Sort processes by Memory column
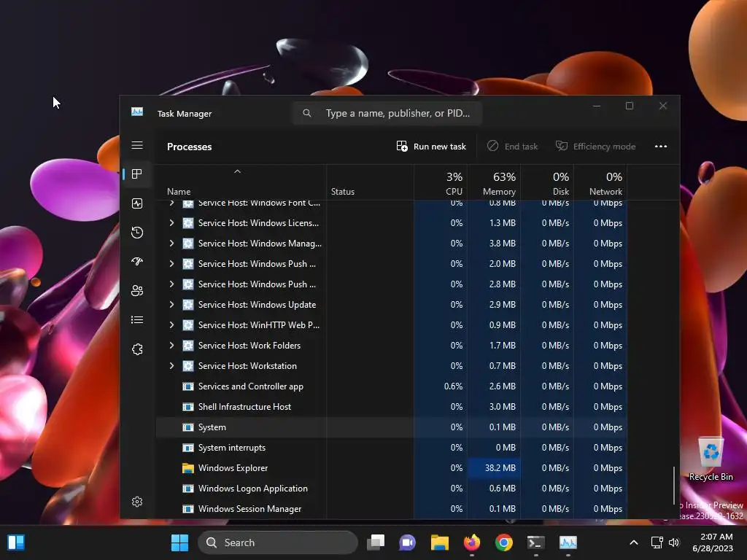The image size is (747, 560). point(494,183)
